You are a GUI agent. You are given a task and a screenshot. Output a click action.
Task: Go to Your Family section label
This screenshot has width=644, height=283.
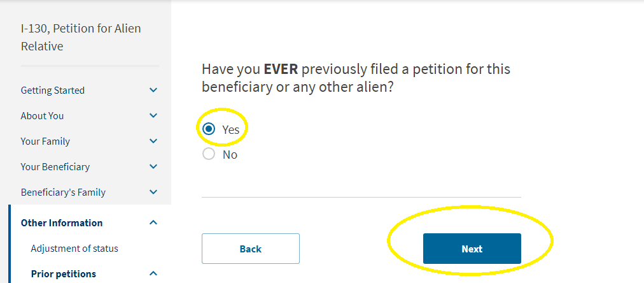45,141
